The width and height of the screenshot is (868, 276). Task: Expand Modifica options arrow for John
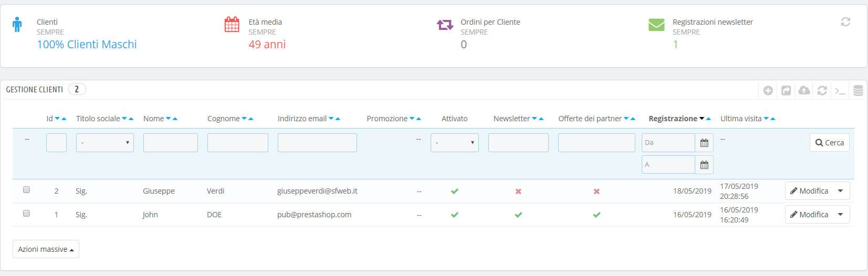pos(841,215)
